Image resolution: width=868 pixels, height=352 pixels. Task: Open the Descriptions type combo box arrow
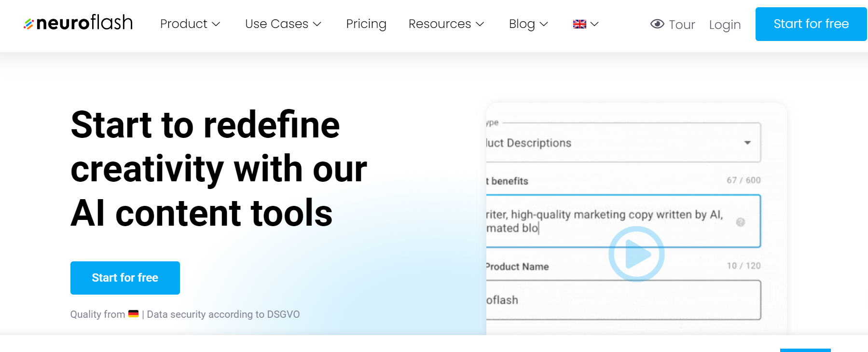click(x=747, y=143)
